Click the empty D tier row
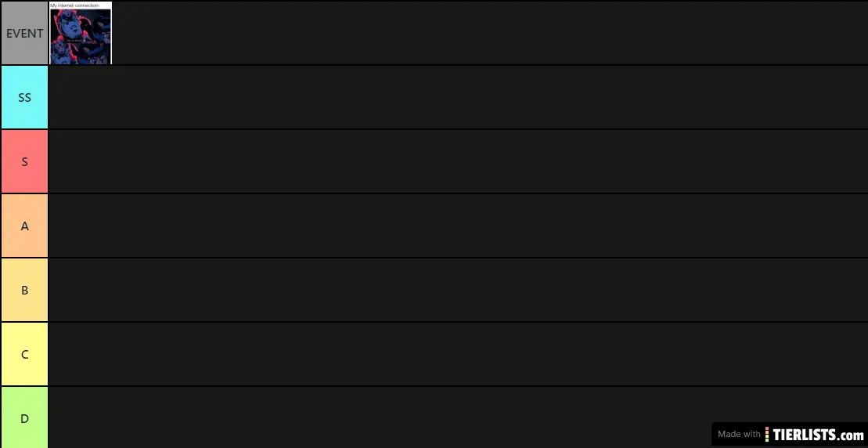 pyautogui.click(x=380, y=417)
